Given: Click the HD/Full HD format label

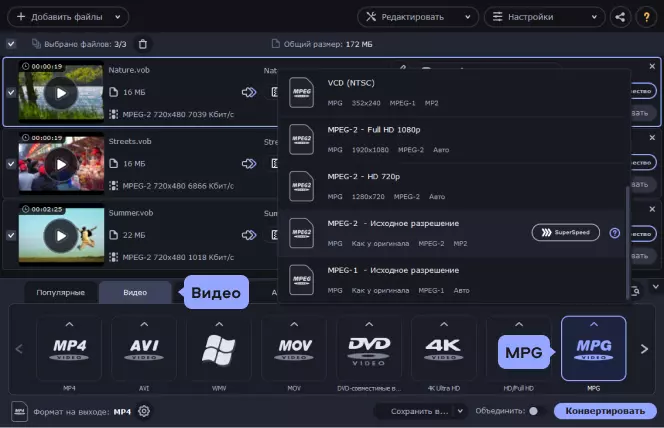Looking at the screenshot, I should (519, 388).
